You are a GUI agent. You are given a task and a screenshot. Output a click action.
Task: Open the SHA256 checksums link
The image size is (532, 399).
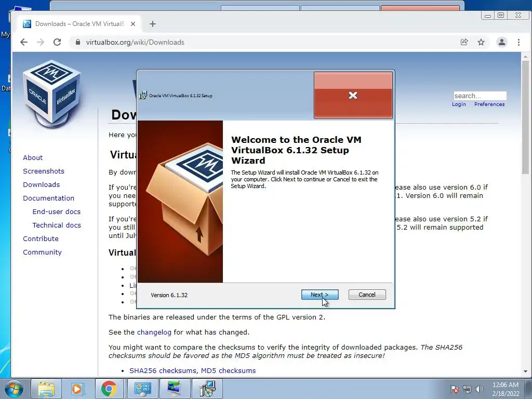[x=164, y=370]
